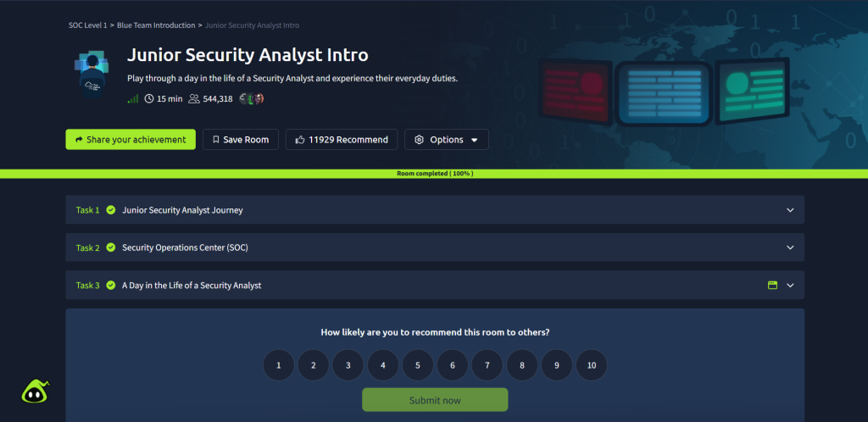
Task: Click Share your achievement button
Action: [x=131, y=140]
